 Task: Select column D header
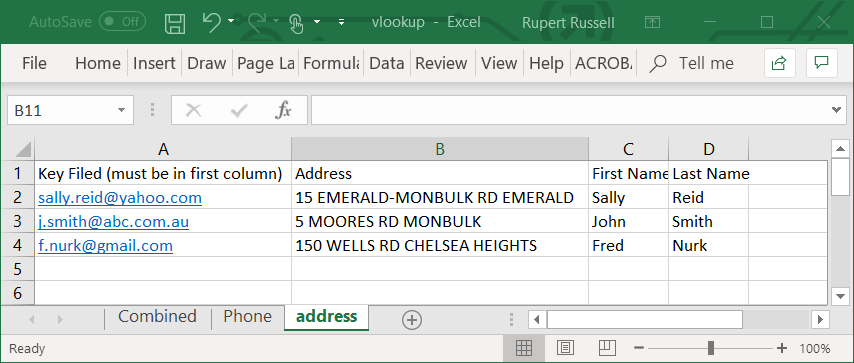coord(709,149)
